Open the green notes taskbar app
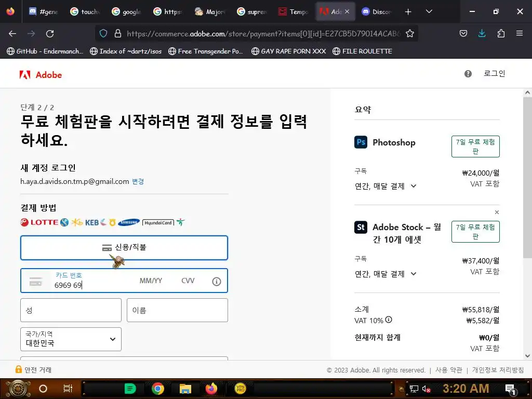 130,389
